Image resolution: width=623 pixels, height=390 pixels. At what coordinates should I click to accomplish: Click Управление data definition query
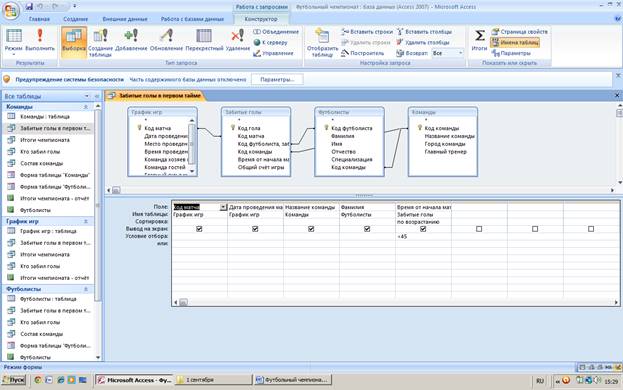tap(273, 53)
